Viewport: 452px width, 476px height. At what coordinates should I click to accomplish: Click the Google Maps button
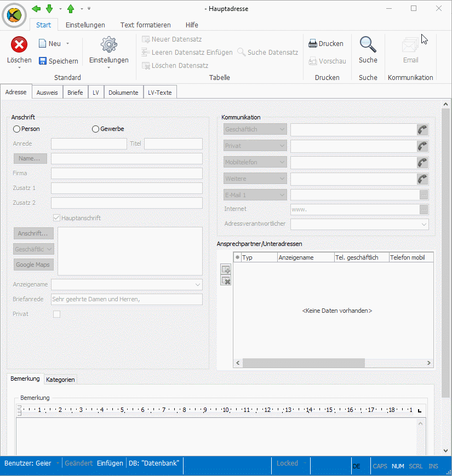point(34,265)
